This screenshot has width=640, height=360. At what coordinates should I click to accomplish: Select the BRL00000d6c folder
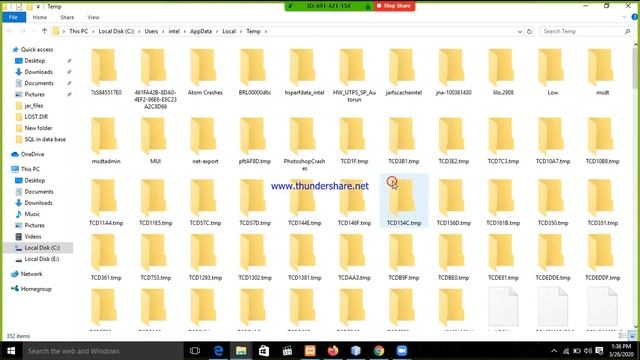[255, 72]
